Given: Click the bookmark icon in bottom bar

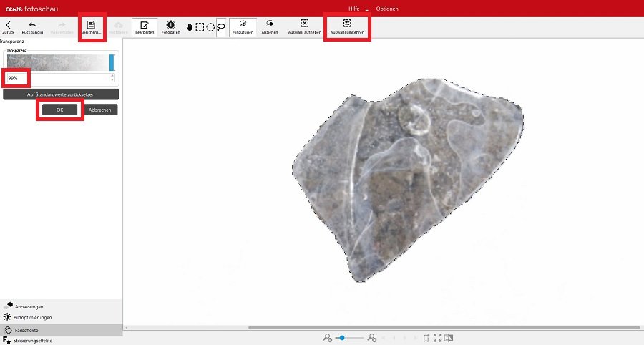Looking at the screenshot, I should pyautogui.click(x=426, y=338).
